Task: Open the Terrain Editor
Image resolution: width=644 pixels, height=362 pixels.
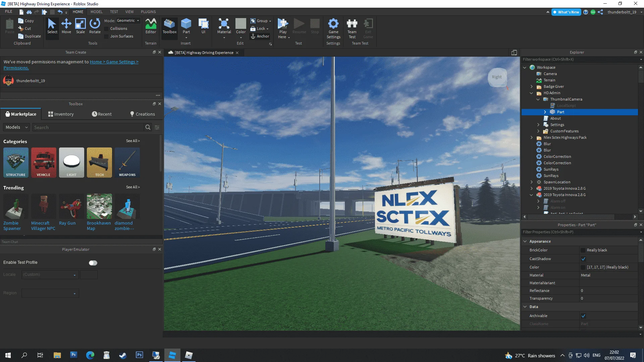Action: tap(151, 26)
